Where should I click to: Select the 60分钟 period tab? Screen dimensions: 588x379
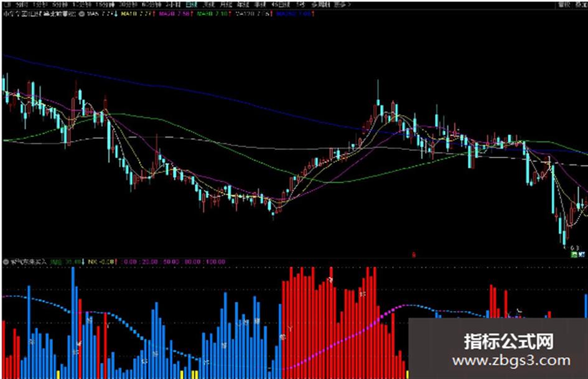[x=151, y=4]
